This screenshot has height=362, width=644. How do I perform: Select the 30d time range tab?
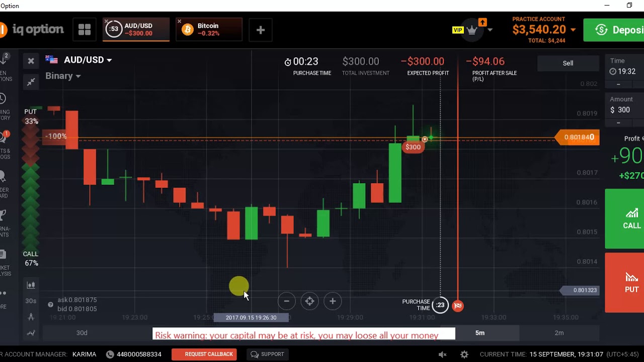(x=82, y=333)
